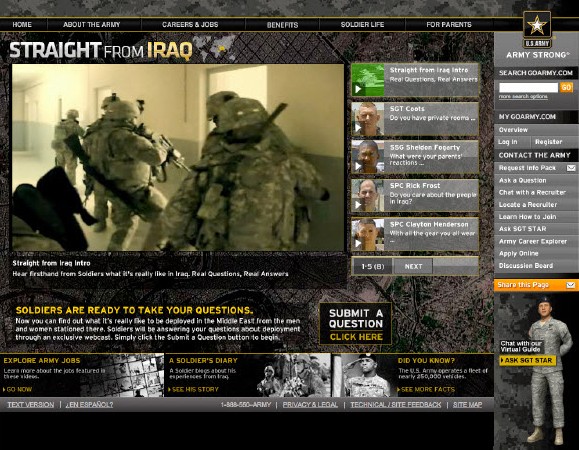Click Submit a Question button
This screenshot has width=579, height=450.
(356, 324)
